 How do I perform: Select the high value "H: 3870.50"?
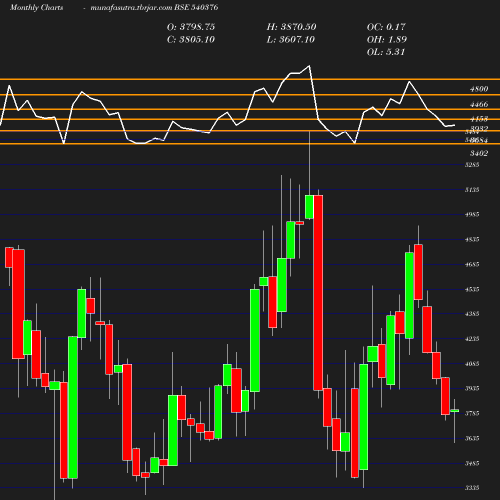click(291, 27)
